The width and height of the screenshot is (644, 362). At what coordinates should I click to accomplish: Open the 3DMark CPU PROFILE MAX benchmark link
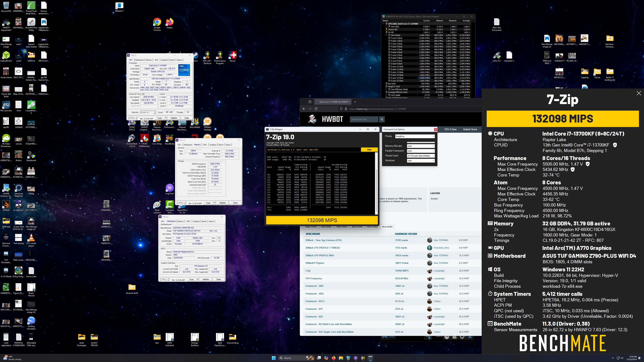[319, 255]
